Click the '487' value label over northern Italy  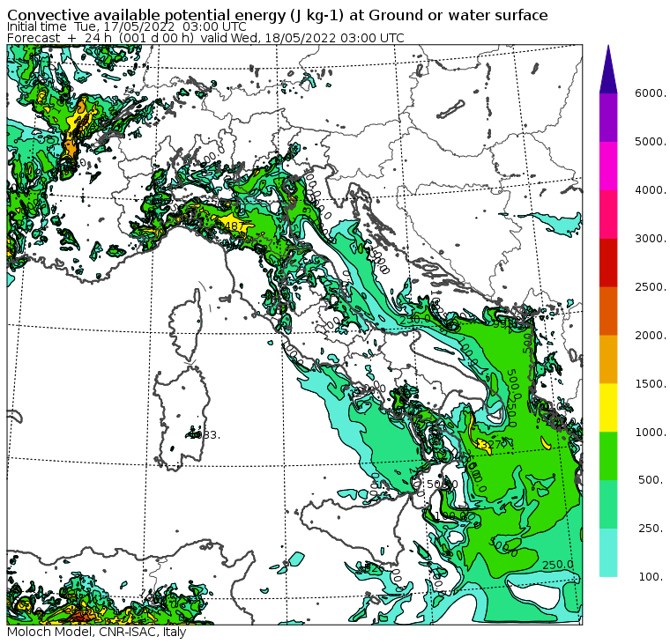click(x=234, y=226)
